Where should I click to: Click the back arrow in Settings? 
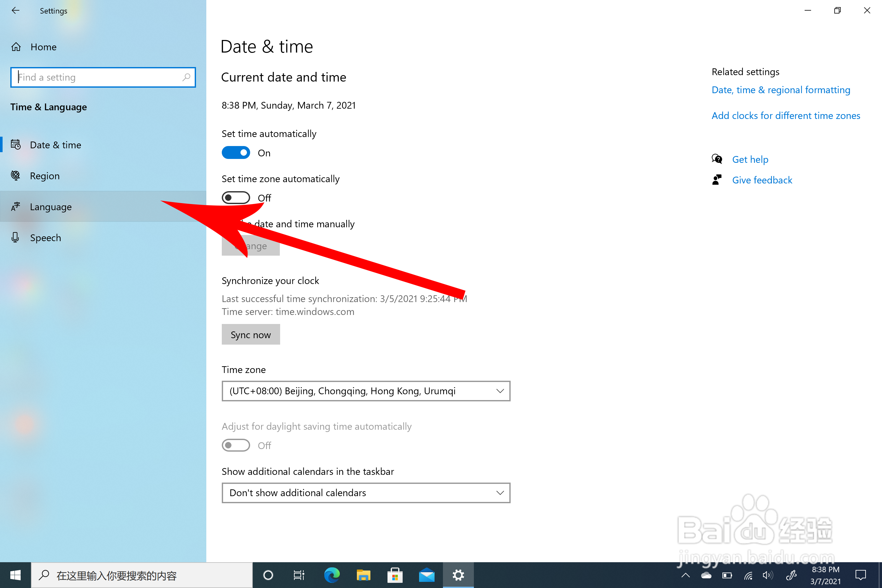point(15,11)
